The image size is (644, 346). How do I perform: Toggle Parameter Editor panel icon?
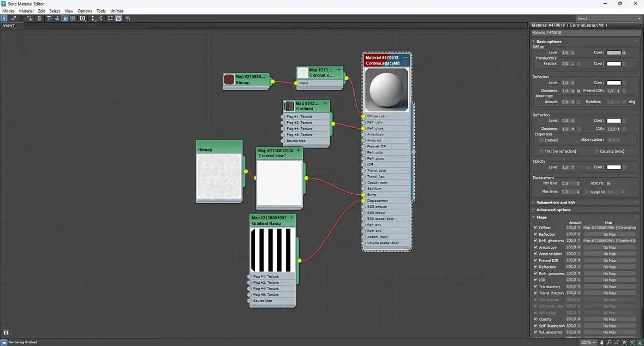point(118,18)
